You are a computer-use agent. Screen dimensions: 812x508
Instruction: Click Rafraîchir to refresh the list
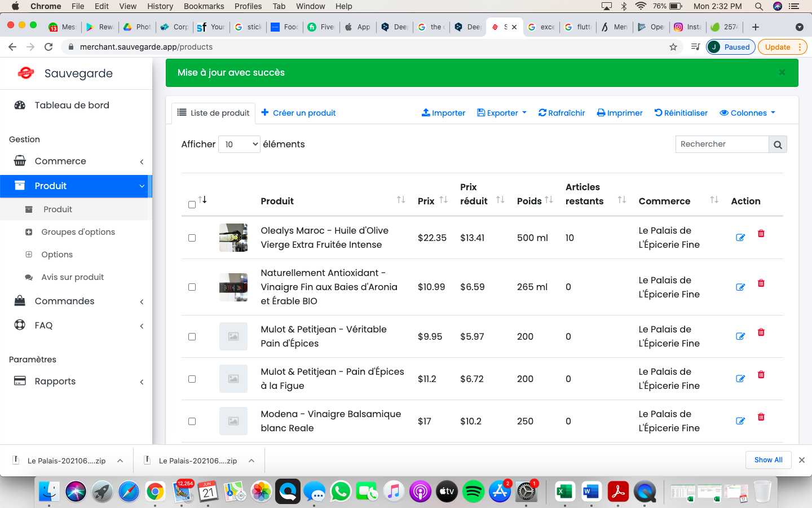click(562, 113)
